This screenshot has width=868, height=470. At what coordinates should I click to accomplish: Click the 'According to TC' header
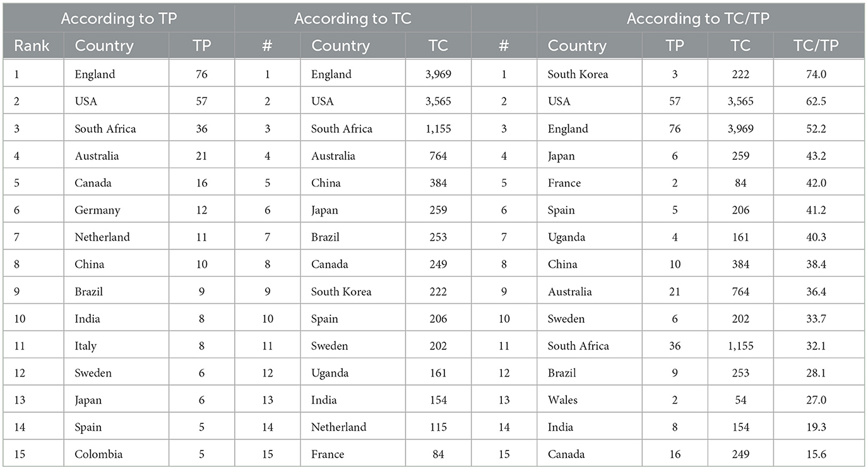point(353,18)
